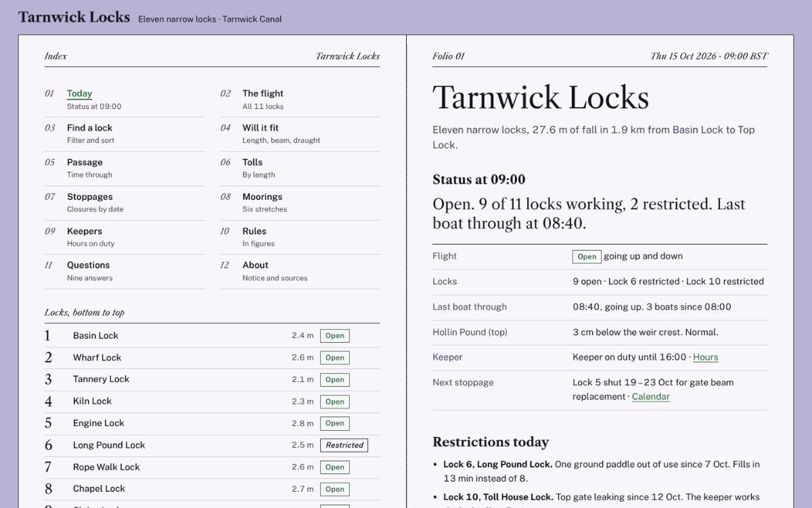
Task: Open the Moorings index entry
Action: tap(300, 203)
